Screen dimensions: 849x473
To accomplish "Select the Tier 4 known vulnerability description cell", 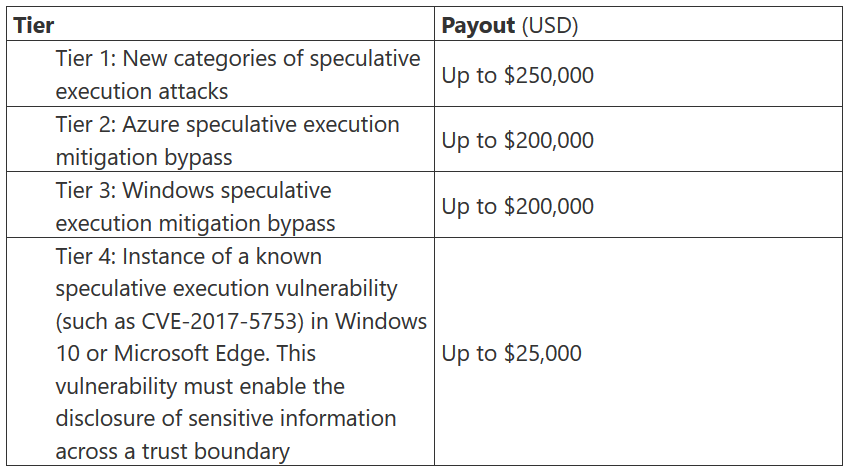I will click(x=240, y=354).
